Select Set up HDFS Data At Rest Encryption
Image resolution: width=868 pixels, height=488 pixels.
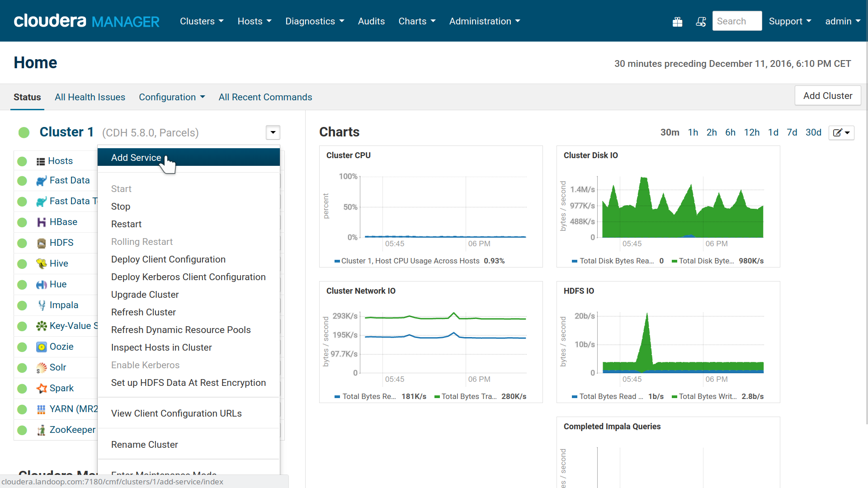[x=189, y=383]
